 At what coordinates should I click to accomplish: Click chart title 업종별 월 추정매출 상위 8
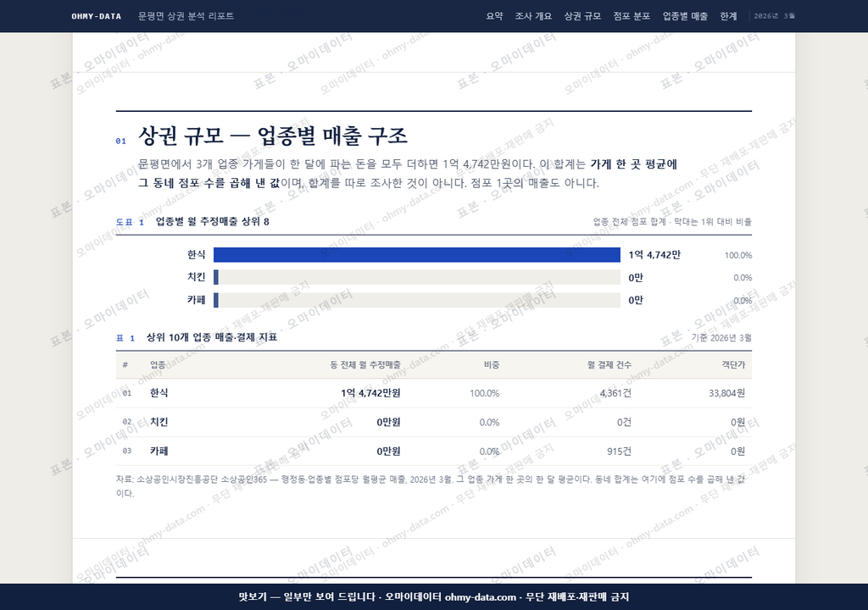click(x=213, y=221)
